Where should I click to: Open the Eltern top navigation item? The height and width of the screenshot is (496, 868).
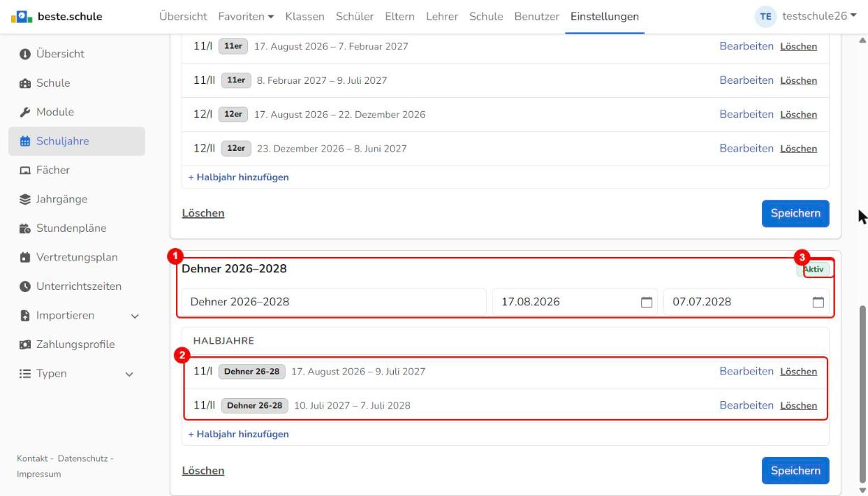point(399,17)
